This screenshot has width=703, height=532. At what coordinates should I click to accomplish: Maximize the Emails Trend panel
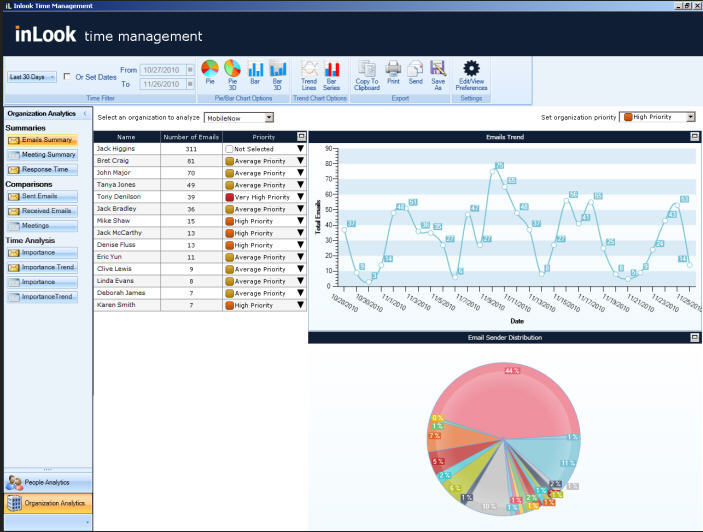(x=694, y=137)
